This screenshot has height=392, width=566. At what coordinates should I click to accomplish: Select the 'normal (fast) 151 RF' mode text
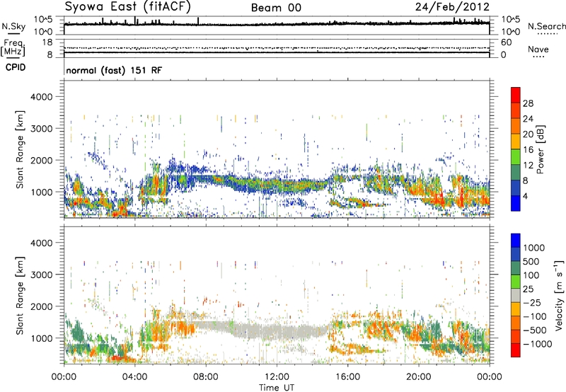[114, 70]
